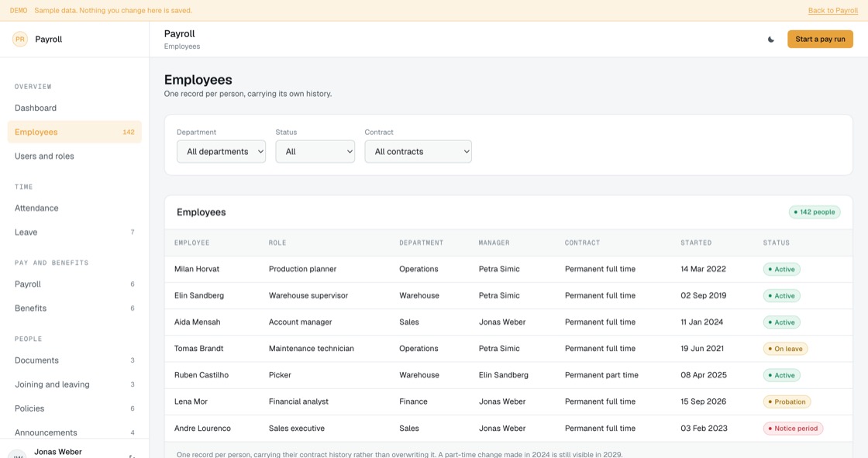This screenshot has height=458, width=868.
Task: Open the Status filter dropdown
Action: click(x=315, y=151)
